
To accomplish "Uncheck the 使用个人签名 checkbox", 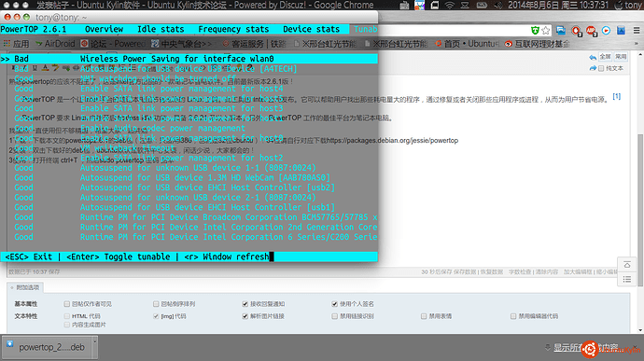I will tap(334, 304).
